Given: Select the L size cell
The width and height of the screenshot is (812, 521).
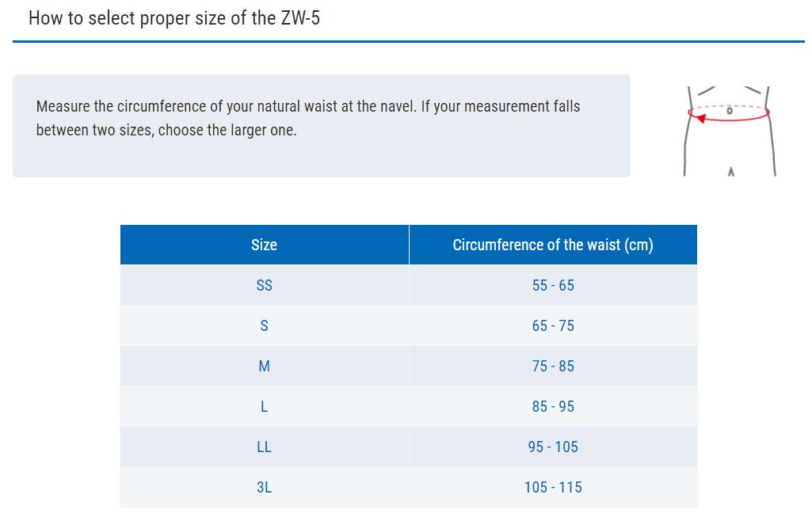Looking at the screenshot, I should 264,406.
